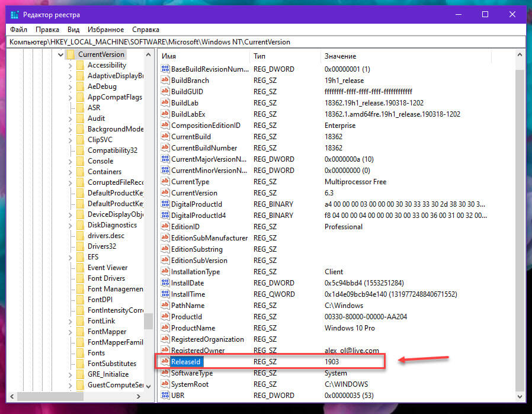
Task: Click the Drivers32 folder icon
Action: [81, 246]
